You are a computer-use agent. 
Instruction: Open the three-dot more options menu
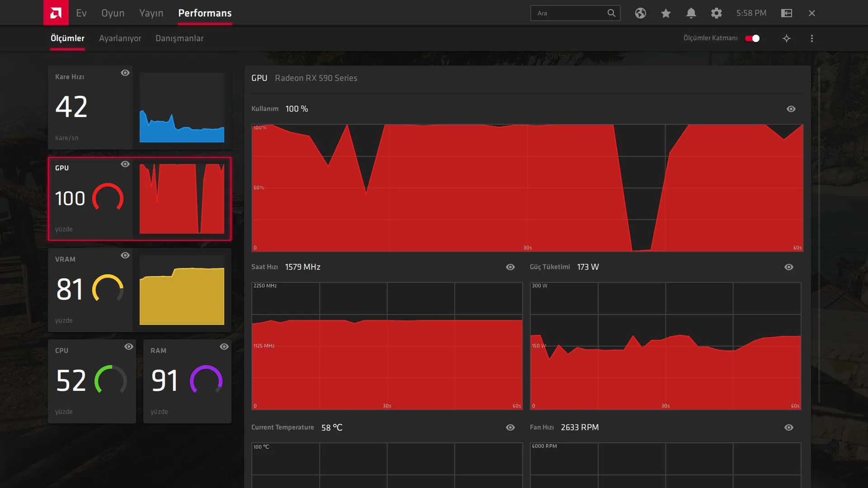[x=812, y=38]
